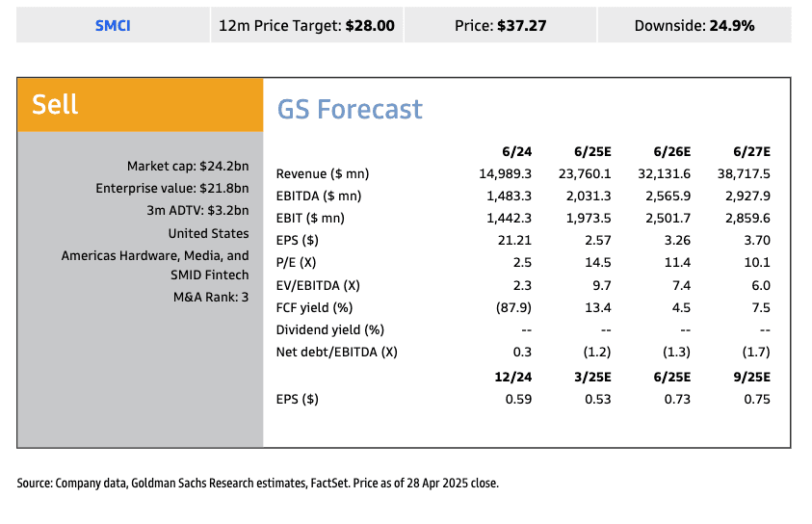Click the United States region label
812x524 pixels.
pyautogui.click(x=208, y=233)
